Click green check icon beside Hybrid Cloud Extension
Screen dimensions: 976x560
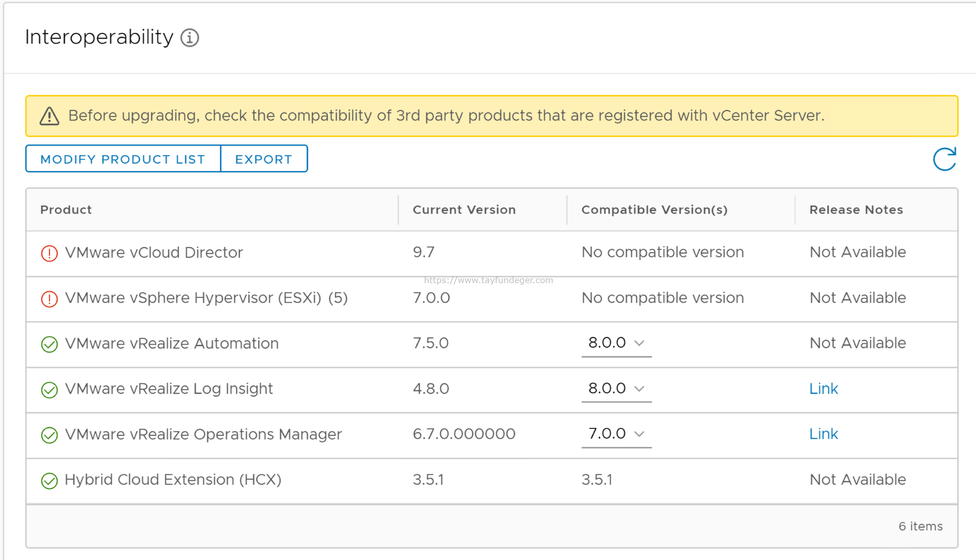(49, 480)
